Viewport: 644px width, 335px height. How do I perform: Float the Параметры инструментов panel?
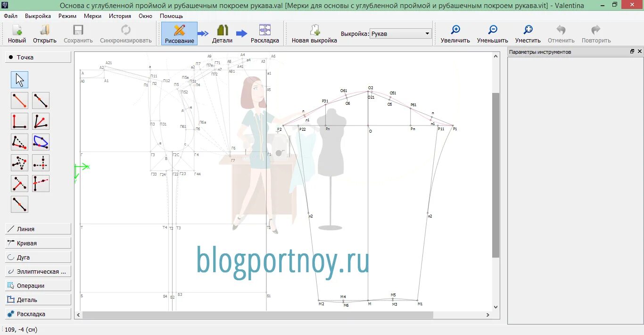[632, 51]
